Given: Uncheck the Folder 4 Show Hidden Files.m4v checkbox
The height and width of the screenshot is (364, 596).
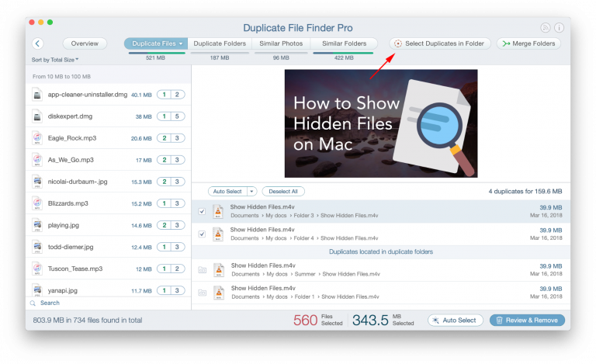Looking at the screenshot, I should (202, 234).
